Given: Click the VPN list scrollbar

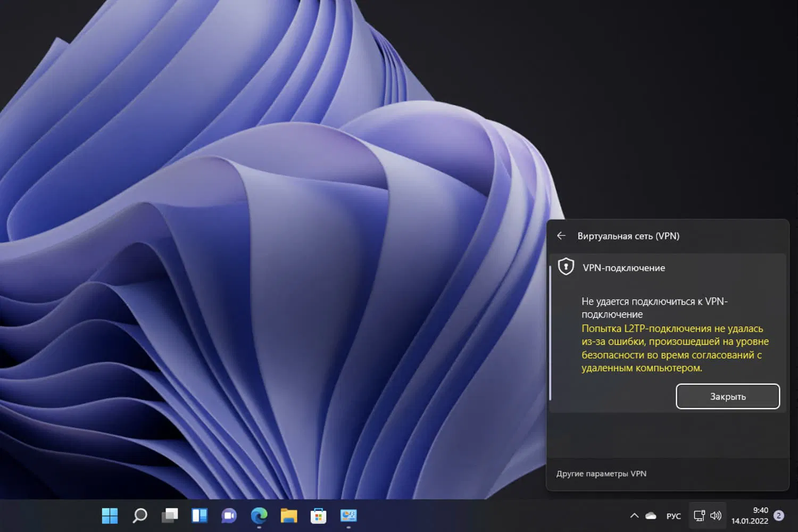Looking at the screenshot, I should [x=550, y=332].
